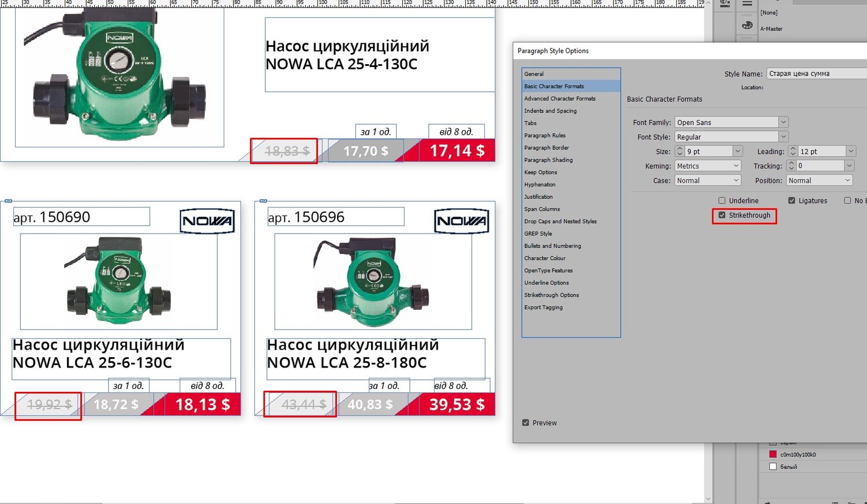The height and width of the screenshot is (504, 867).
Task: Enable the Underline checkbox
Action: (x=722, y=201)
